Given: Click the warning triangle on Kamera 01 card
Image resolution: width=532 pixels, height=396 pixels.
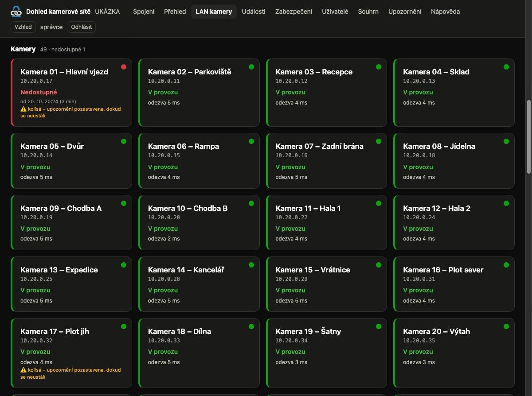Looking at the screenshot, I should coord(23,109).
